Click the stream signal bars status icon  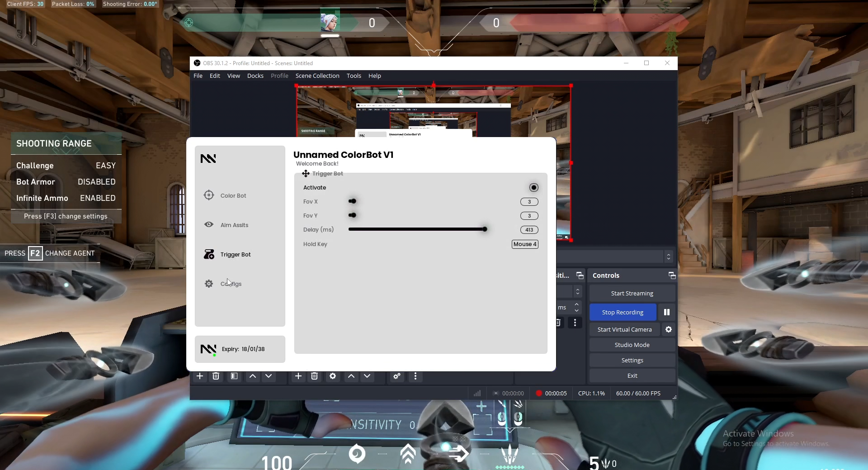(477, 393)
